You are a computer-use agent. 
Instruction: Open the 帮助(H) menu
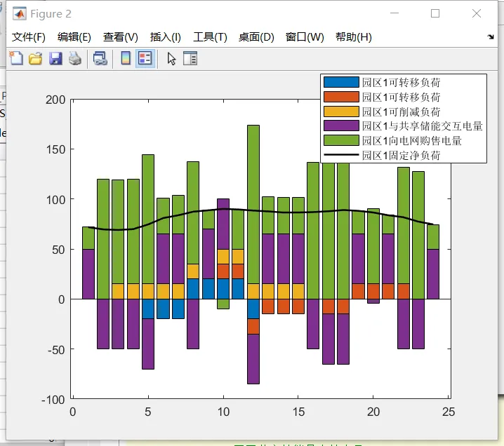tap(354, 37)
